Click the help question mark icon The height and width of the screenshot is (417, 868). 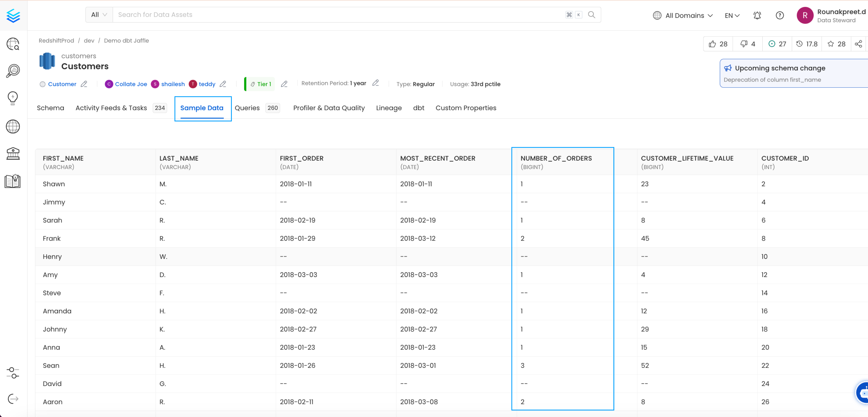780,15
